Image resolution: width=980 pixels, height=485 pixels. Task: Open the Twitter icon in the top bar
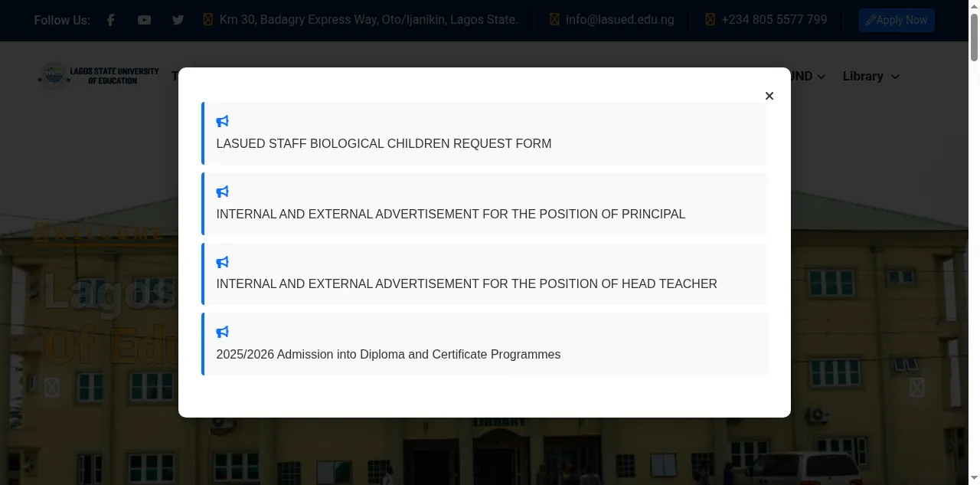click(x=178, y=20)
